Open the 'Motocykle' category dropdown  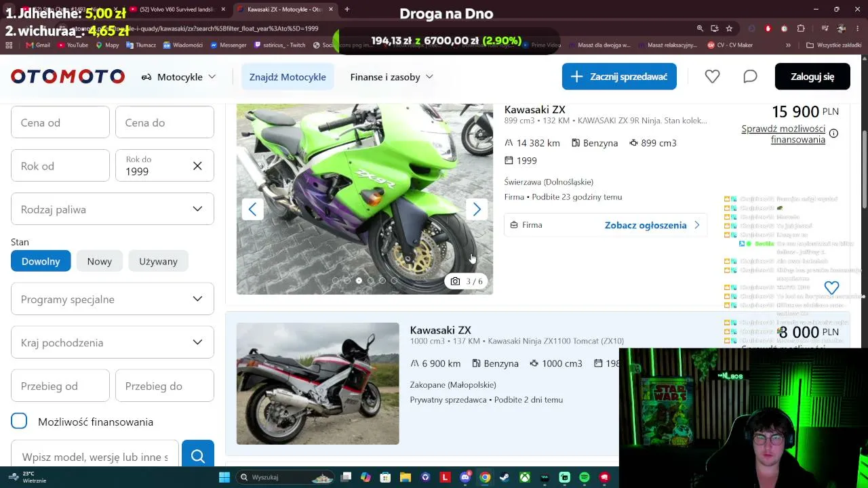coord(179,77)
